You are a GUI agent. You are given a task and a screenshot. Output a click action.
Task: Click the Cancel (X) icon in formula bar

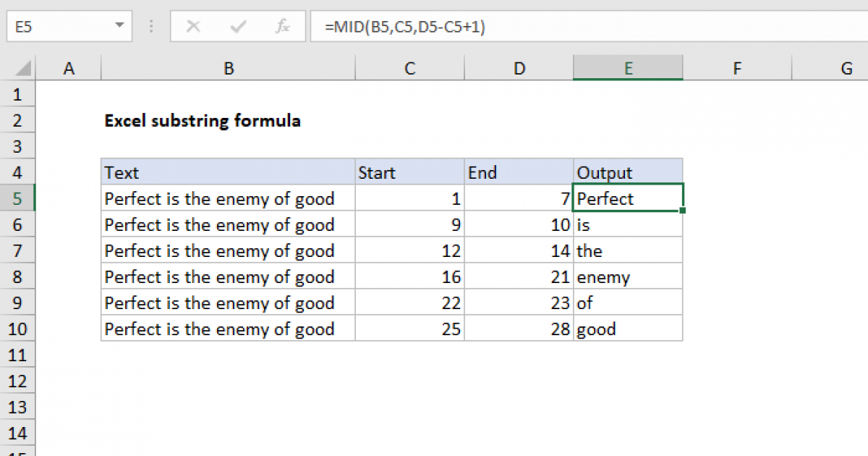pyautogui.click(x=193, y=26)
